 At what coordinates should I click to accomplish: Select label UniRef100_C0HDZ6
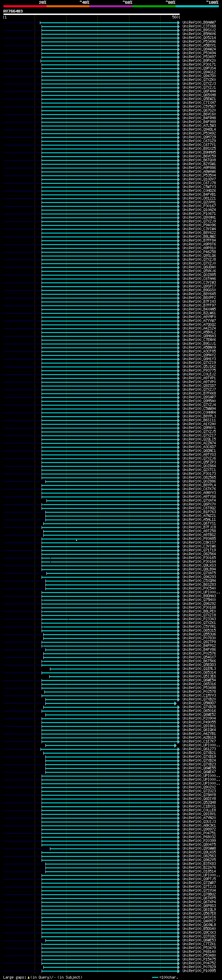199,191
